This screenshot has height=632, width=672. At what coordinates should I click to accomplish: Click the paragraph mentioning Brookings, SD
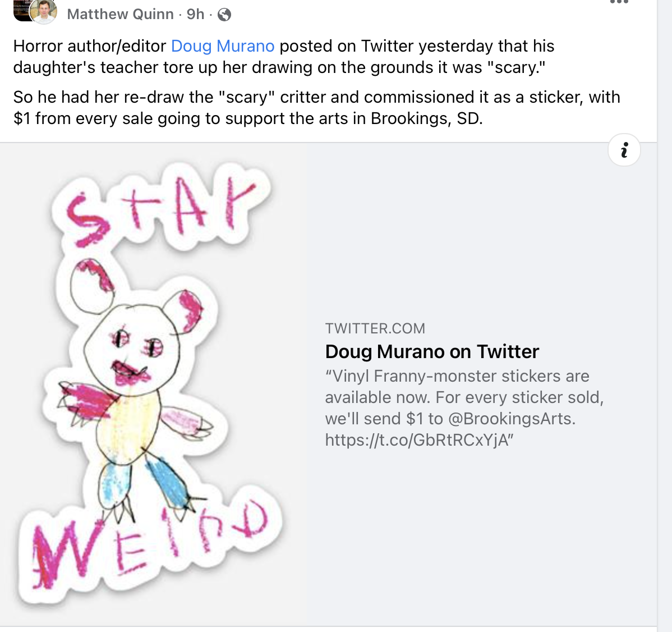point(316,108)
